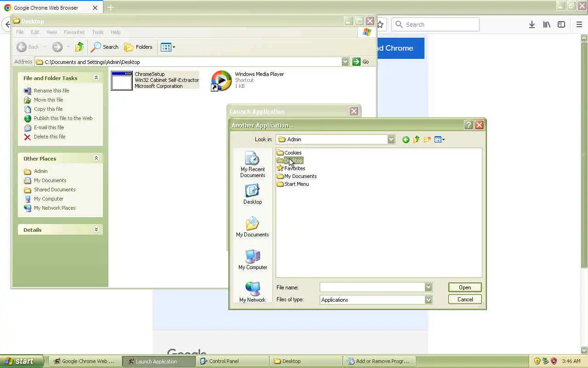Click the Cancel button in file dialog
588x368 pixels.
tap(465, 299)
